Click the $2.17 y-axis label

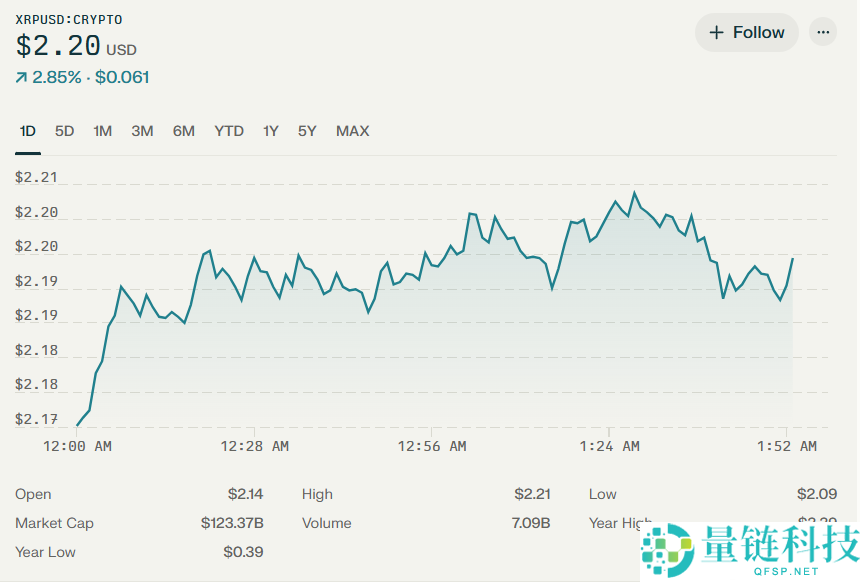click(36, 420)
